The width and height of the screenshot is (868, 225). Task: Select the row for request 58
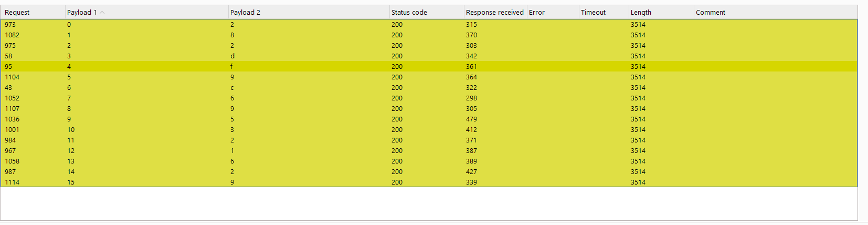8,56
